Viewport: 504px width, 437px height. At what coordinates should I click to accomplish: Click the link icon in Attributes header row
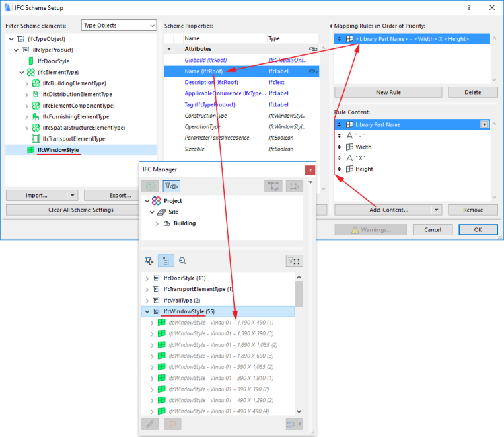(313, 49)
